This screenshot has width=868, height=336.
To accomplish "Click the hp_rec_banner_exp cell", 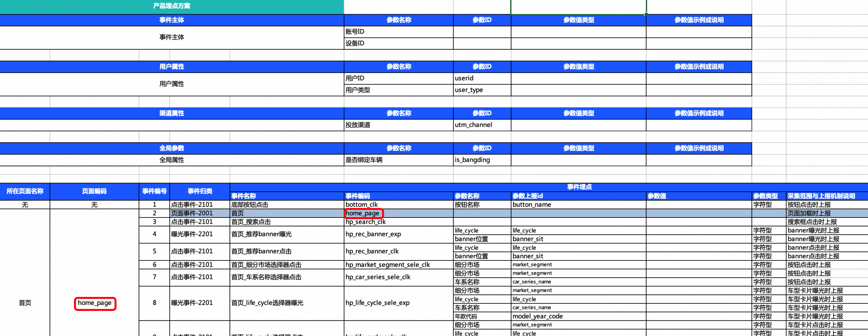I will [398, 234].
